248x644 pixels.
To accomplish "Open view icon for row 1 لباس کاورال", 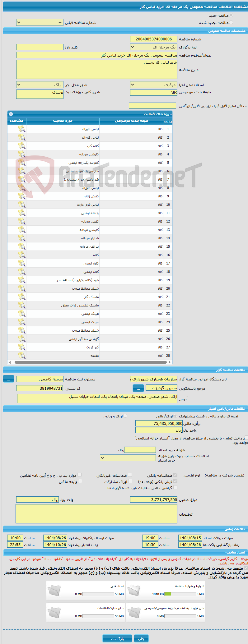I will [x=22, y=129].
